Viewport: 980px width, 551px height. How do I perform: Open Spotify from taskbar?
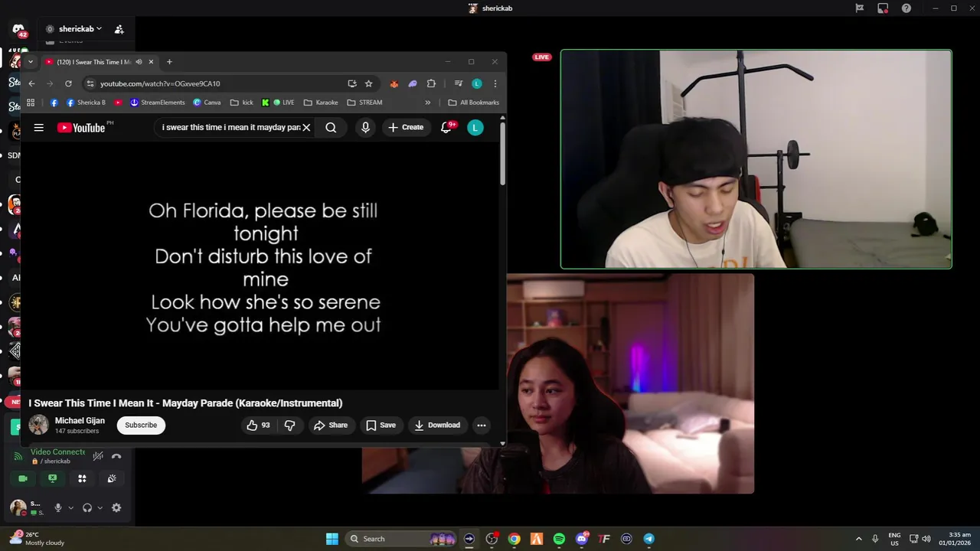559,539
